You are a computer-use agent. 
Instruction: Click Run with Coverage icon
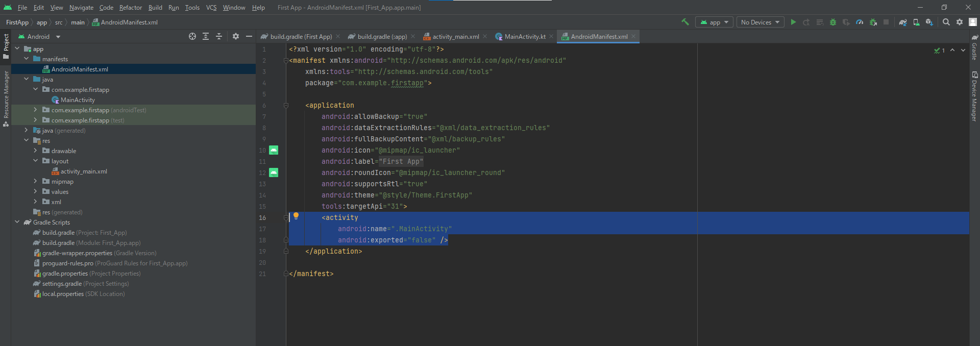[x=846, y=22]
